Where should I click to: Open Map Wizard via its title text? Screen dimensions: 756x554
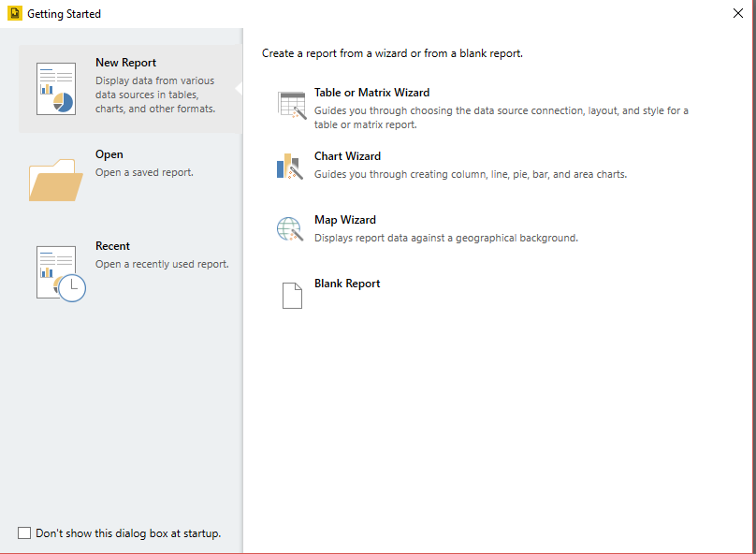click(344, 220)
